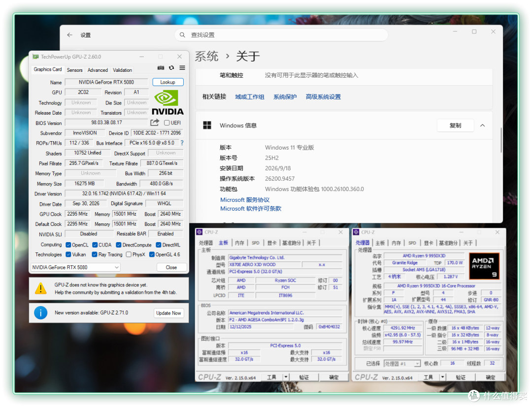Toggle the UEFI checkbox

coord(167,123)
